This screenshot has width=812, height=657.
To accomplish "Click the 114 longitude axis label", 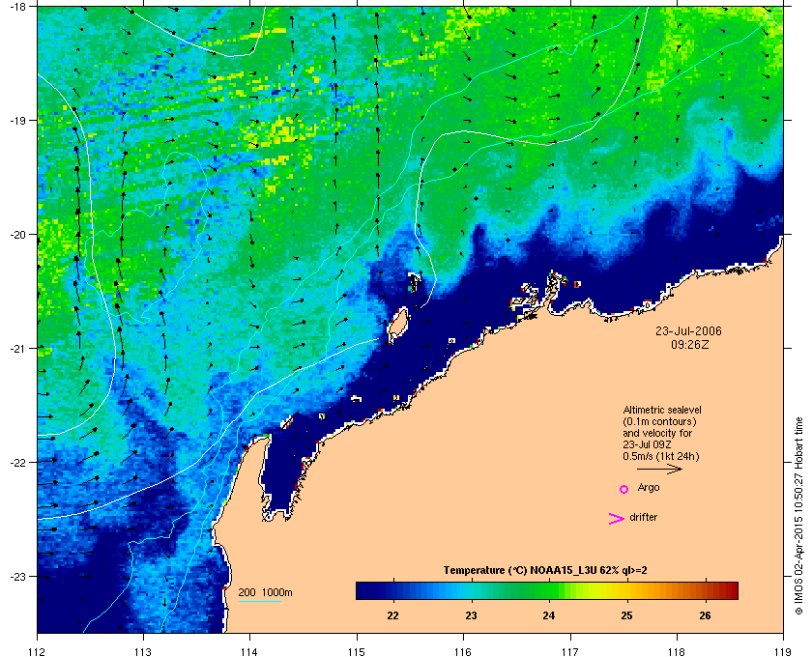I will [249, 652].
